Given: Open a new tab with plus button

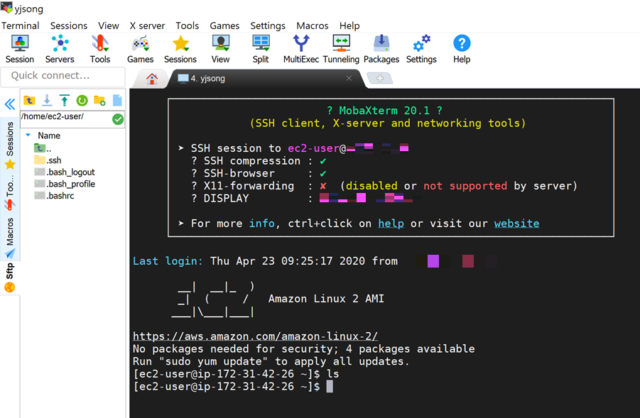Looking at the screenshot, I should 380,78.
